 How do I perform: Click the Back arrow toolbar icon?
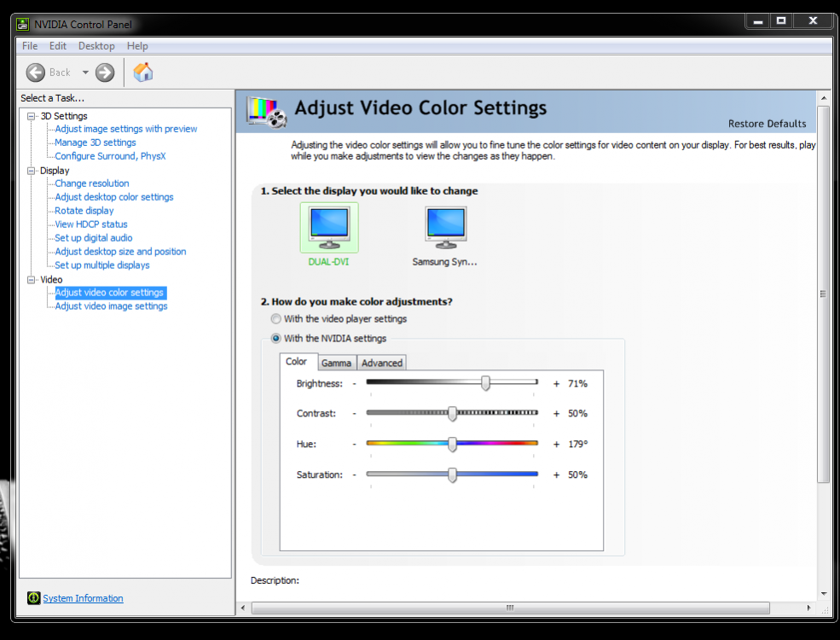pyautogui.click(x=36, y=73)
